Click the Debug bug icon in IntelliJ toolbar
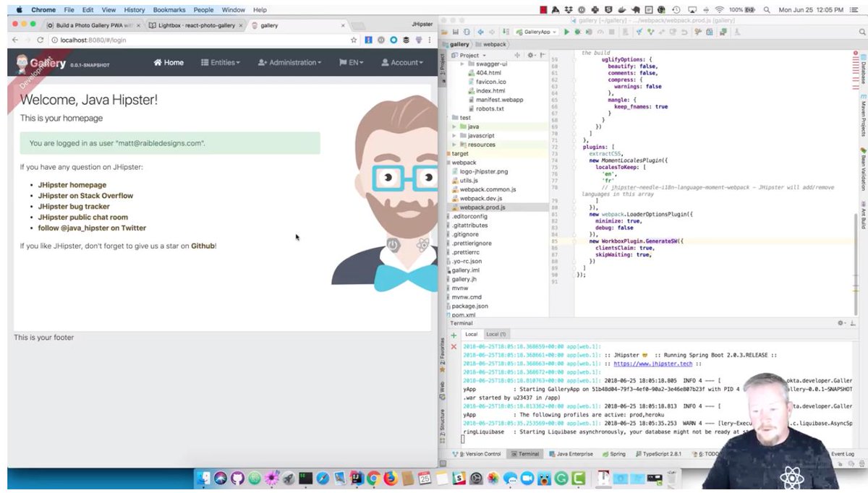The height and width of the screenshot is (493, 868). [x=578, y=33]
